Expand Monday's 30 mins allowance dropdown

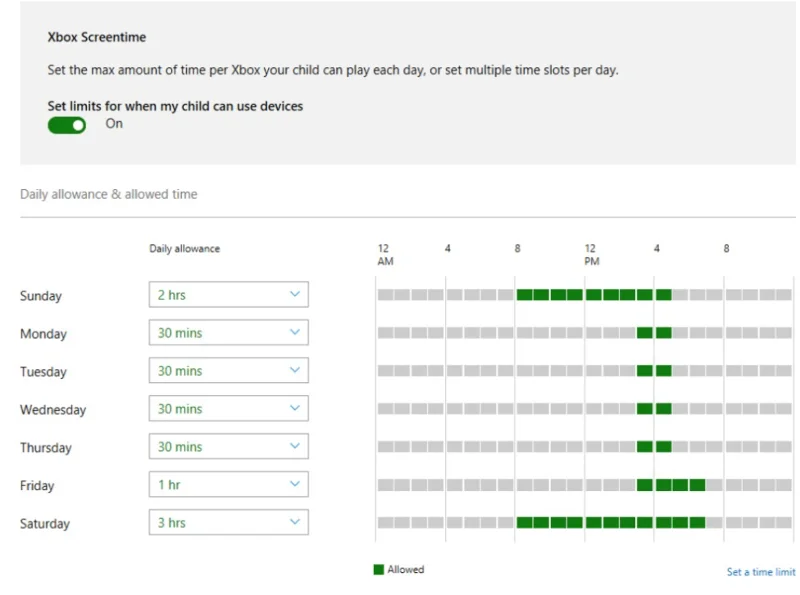pos(228,333)
